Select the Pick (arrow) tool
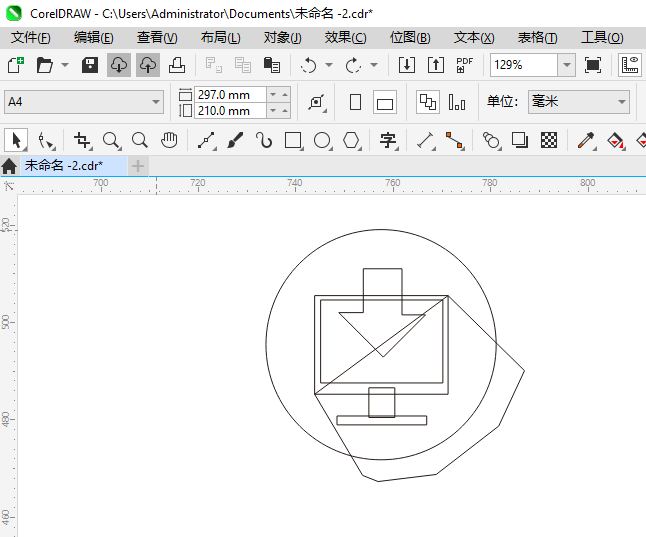Screen dimensions: 646x537 [x=15, y=140]
